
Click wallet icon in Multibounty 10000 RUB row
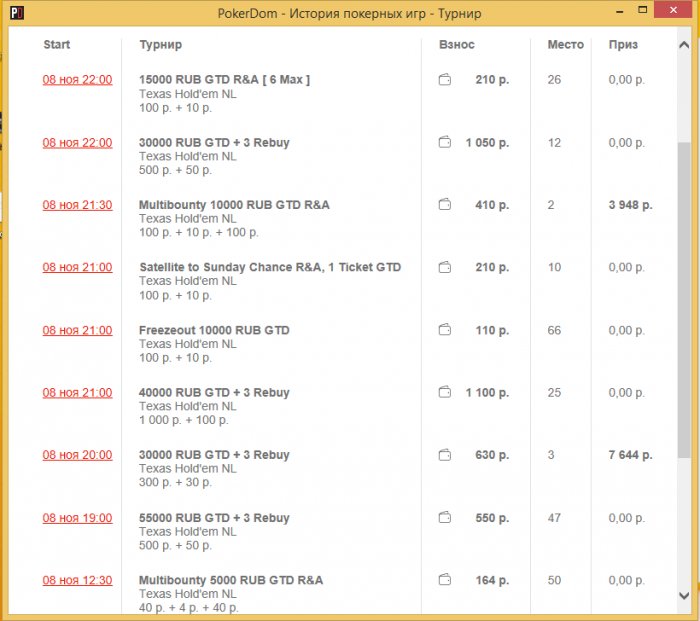click(445, 205)
